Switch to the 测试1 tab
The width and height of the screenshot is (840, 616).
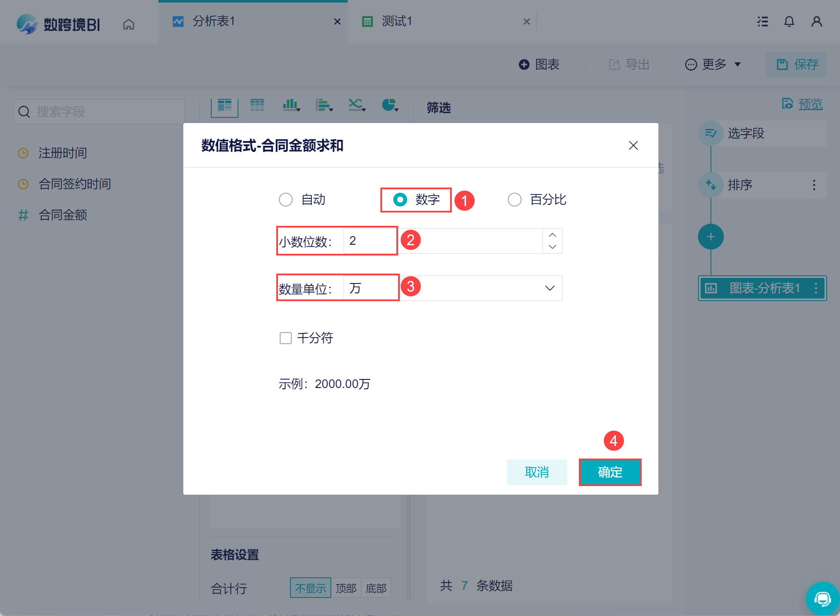pos(397,22)
